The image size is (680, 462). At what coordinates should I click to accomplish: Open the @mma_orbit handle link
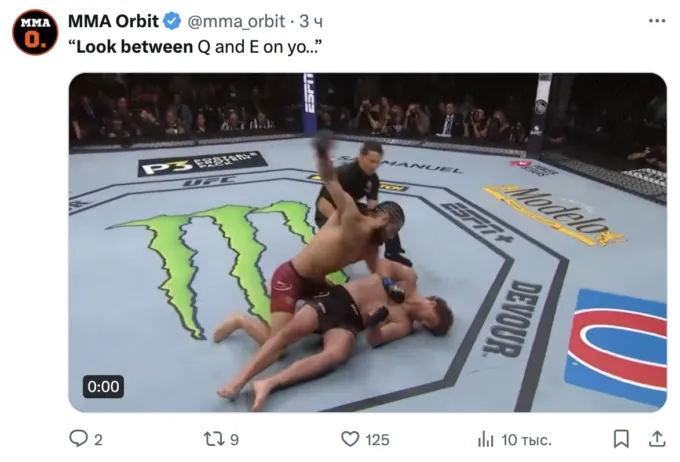(236, 21)
